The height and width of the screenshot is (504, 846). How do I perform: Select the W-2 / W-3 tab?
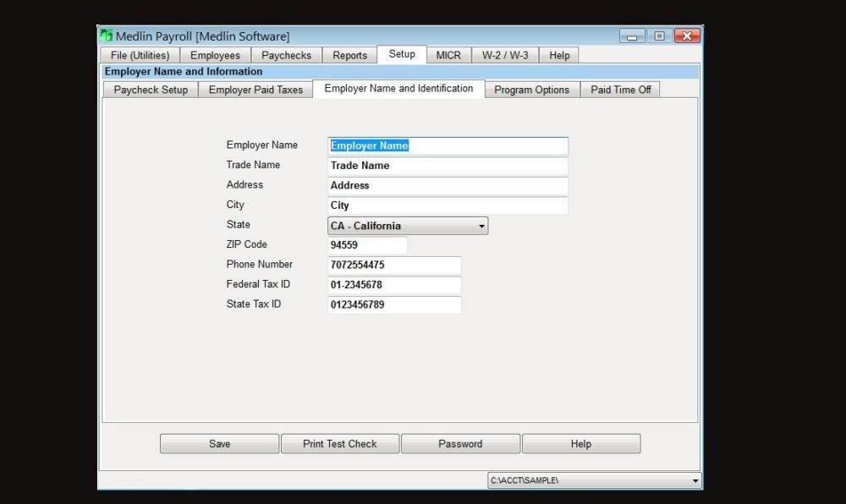(505, 56)
